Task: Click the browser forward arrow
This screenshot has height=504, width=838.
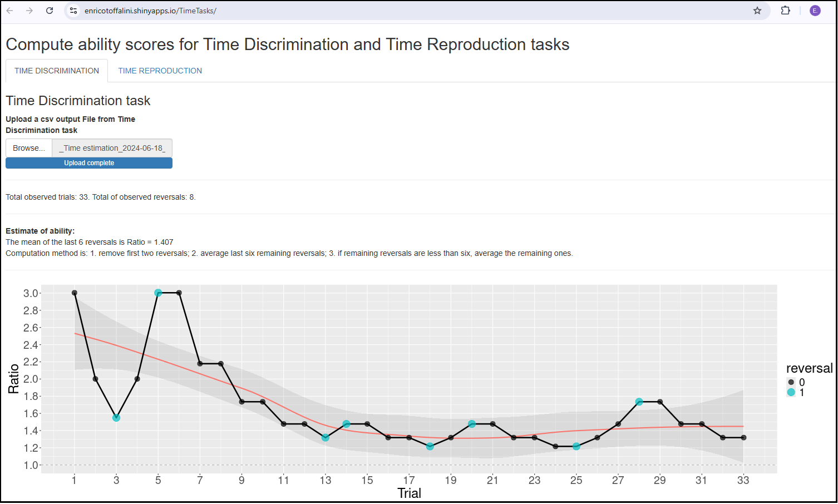Action: [x=29, y=11]
